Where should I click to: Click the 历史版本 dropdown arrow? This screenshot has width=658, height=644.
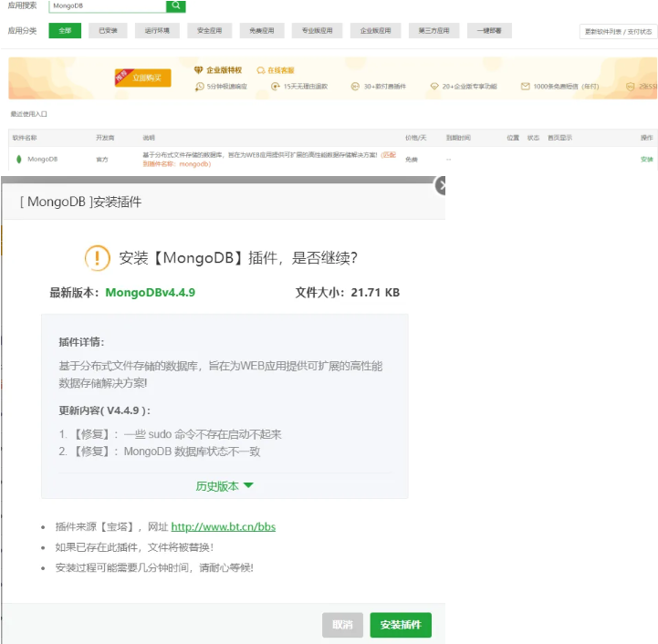(x=248, y=485)
